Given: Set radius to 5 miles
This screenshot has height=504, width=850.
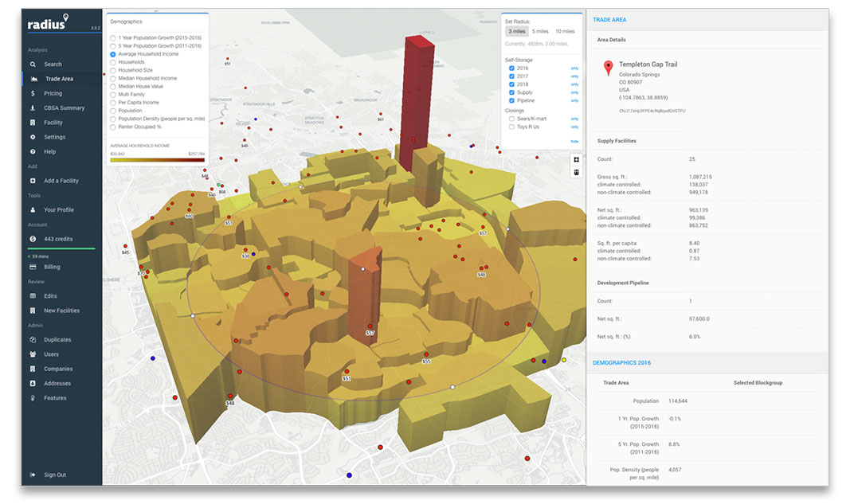Looking at the screenshot, I should (x=540, y=31).
